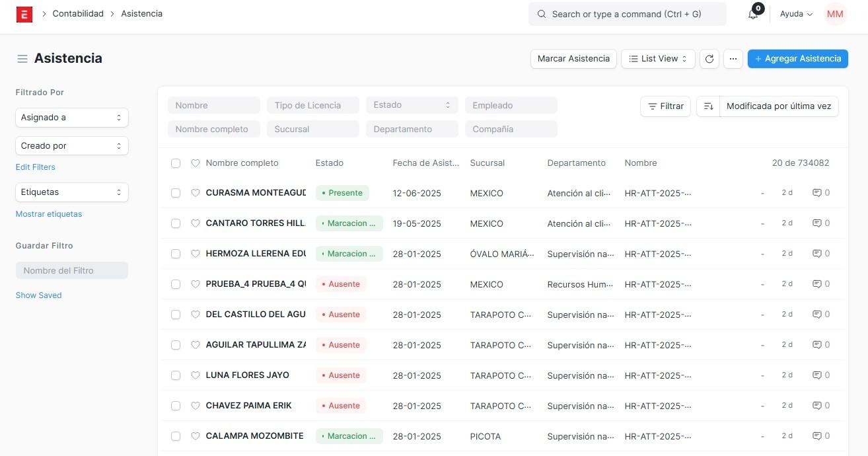Click the red app logo home icon
Image resolution: width=868 pixels, height=456 pixels.
click(x=24, y=14)
